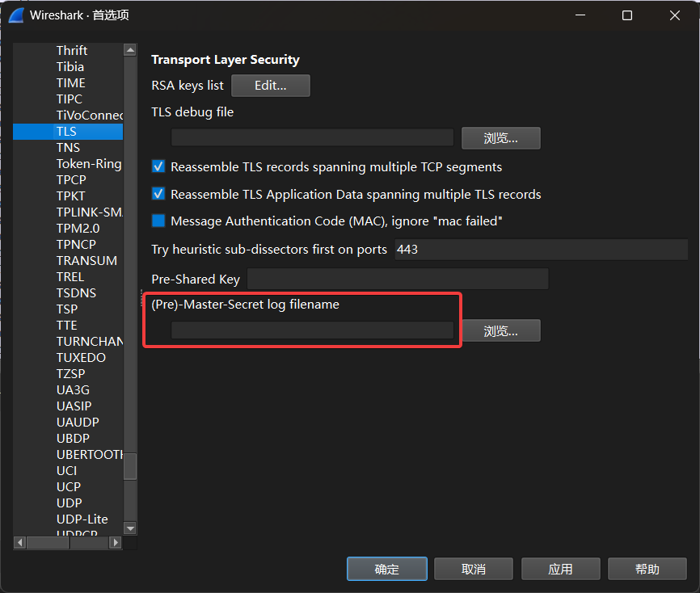Browse for the TLS debug file

pos(500,138)
